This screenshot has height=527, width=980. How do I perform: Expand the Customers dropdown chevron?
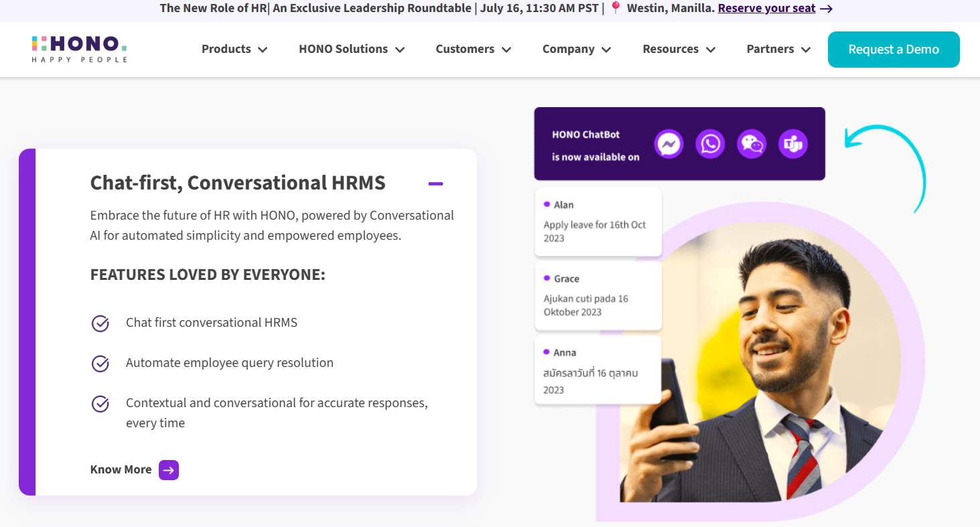pos(506,50)
